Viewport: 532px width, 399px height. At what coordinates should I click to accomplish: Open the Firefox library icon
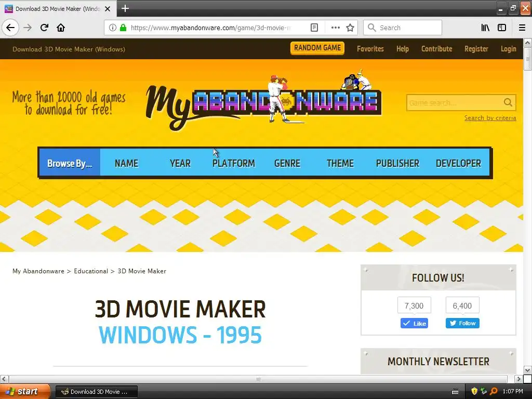click(485, 28)
